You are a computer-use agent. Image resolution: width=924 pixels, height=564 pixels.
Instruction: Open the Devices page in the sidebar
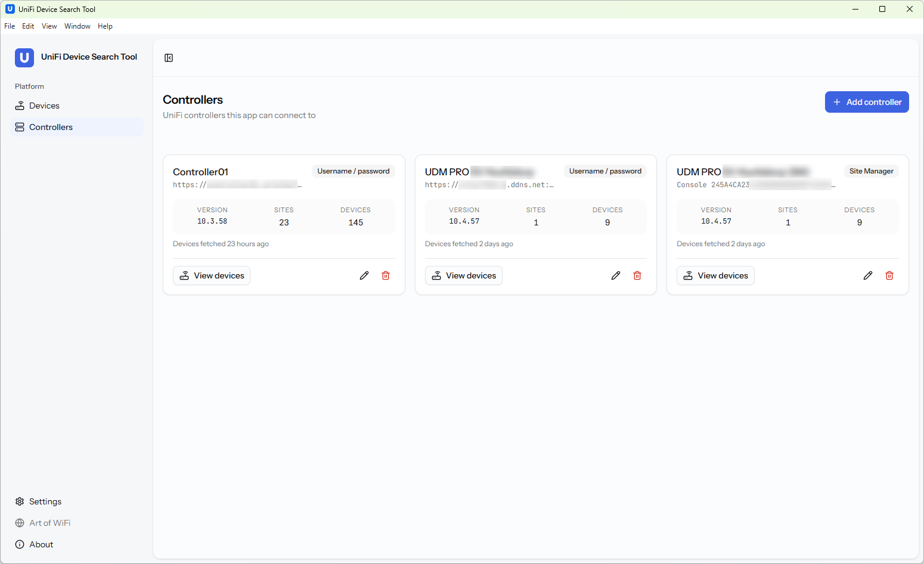tap(76, 106)
